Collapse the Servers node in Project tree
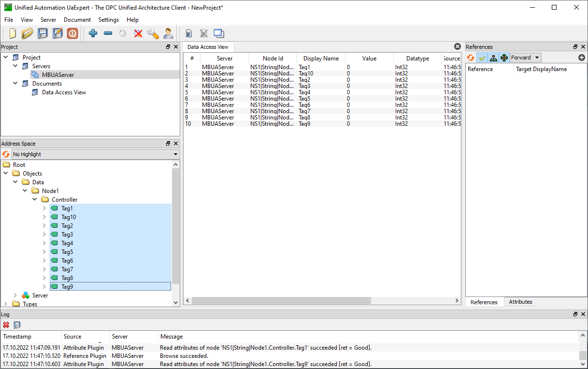Image resolution: width=588 pixels, height=369 pixels. (15, 66)
